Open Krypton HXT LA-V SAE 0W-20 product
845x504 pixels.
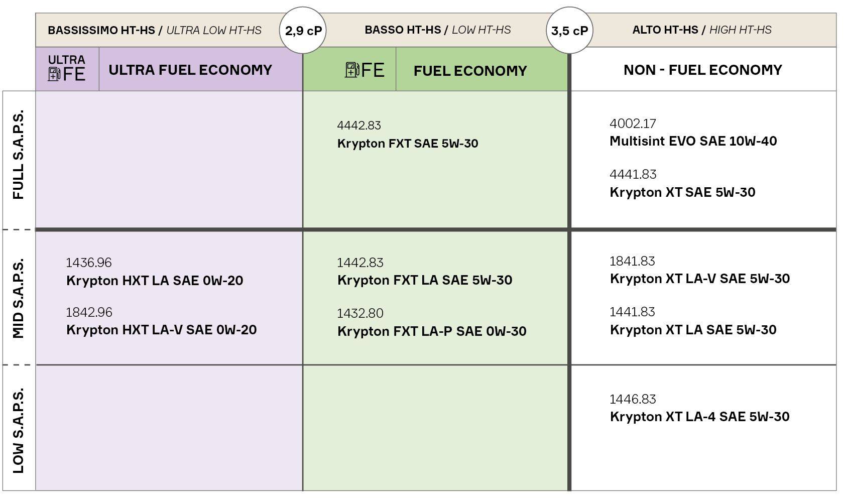(x=161, y=330)
